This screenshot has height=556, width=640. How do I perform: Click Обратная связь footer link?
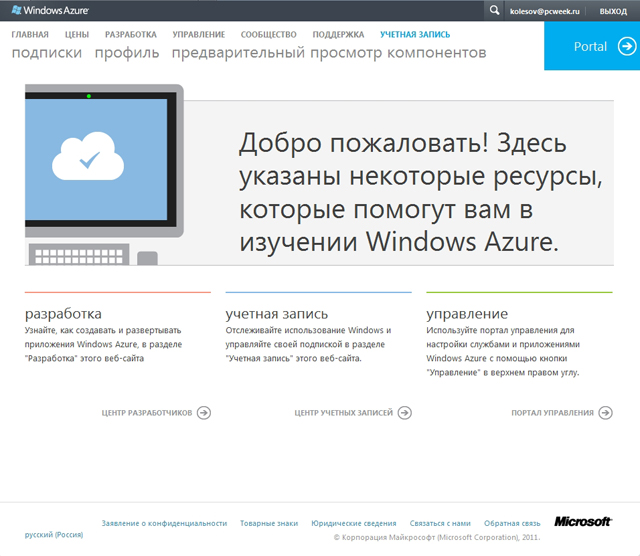coord(512,523)
